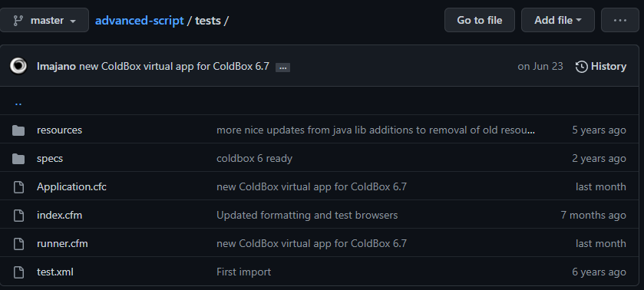Expand the commit message ellipsis

282,68
